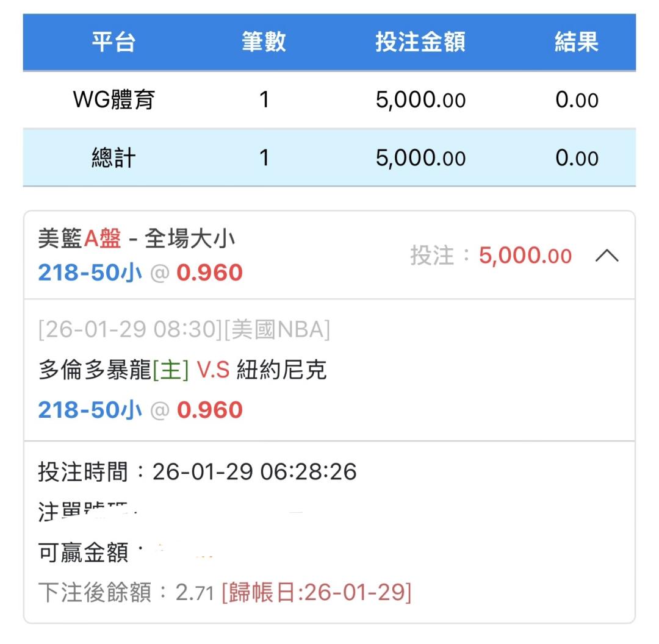This screenshot has width=659, height=644.
Task: Click the 0.960 odds in bet header
Action: (209, 273)
